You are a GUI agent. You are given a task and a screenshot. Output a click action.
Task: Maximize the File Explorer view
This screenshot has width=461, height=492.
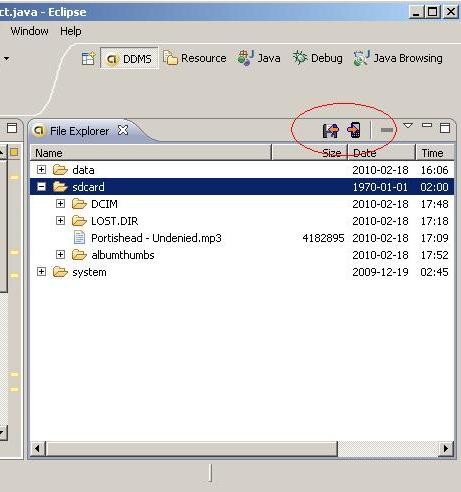point(445,128)
